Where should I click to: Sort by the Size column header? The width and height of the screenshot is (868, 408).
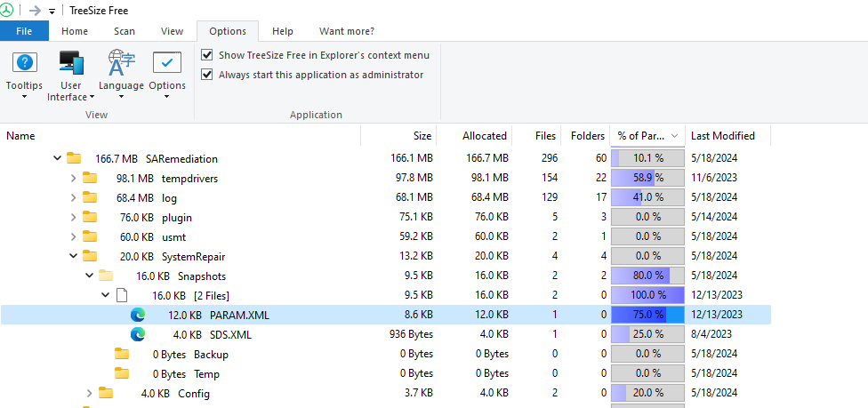point(399,136)
